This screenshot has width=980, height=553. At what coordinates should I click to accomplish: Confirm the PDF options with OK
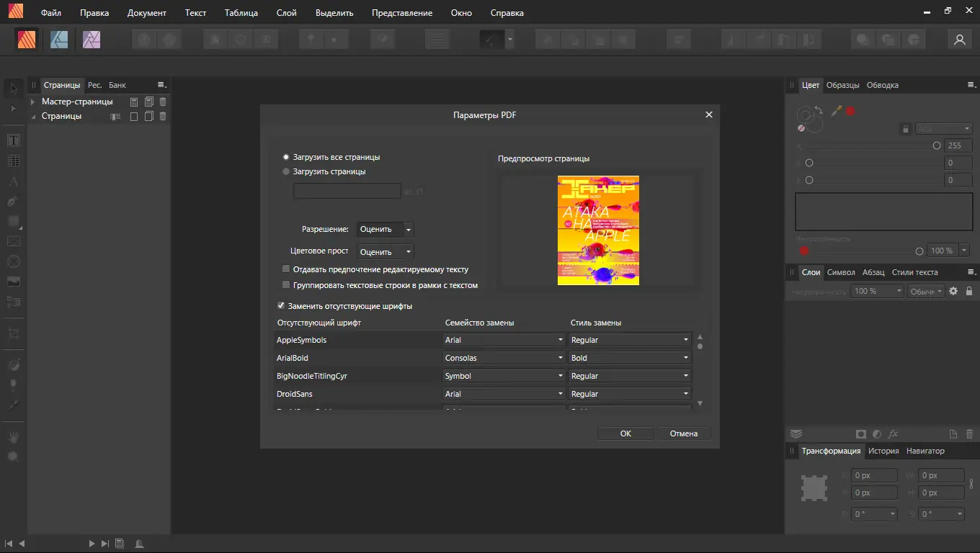(x=624, y=433)
